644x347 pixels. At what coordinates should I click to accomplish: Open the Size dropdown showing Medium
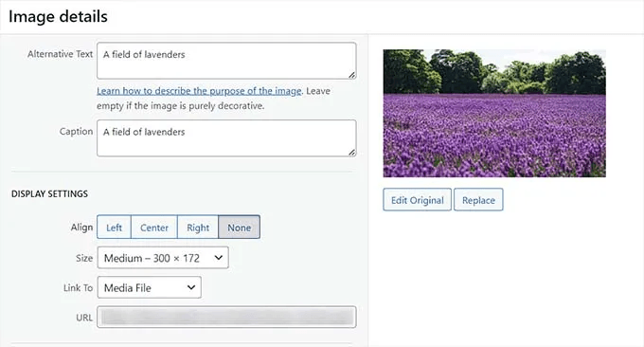coord(163,258)
